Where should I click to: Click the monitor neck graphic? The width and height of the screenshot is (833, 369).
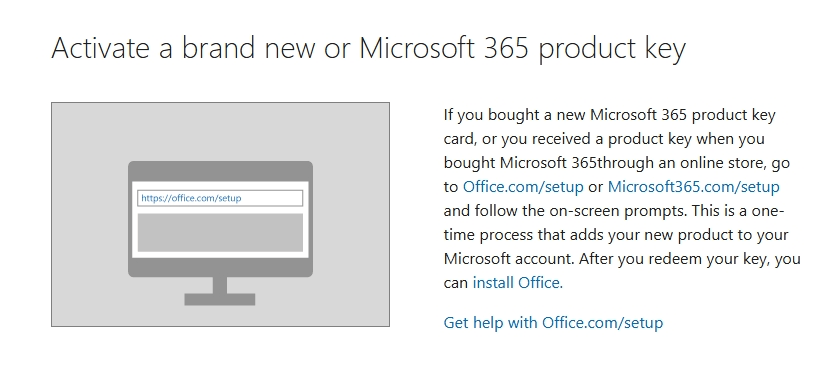tap(220, 285)
